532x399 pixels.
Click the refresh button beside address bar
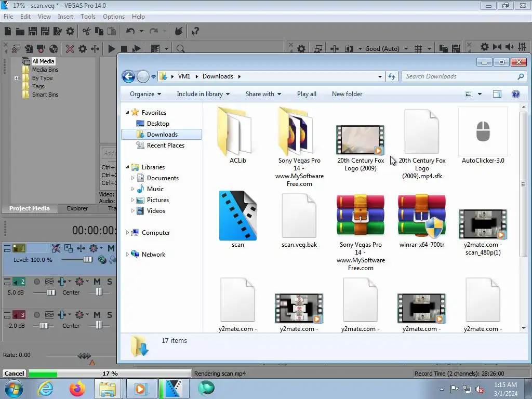(x=392, y=77)
